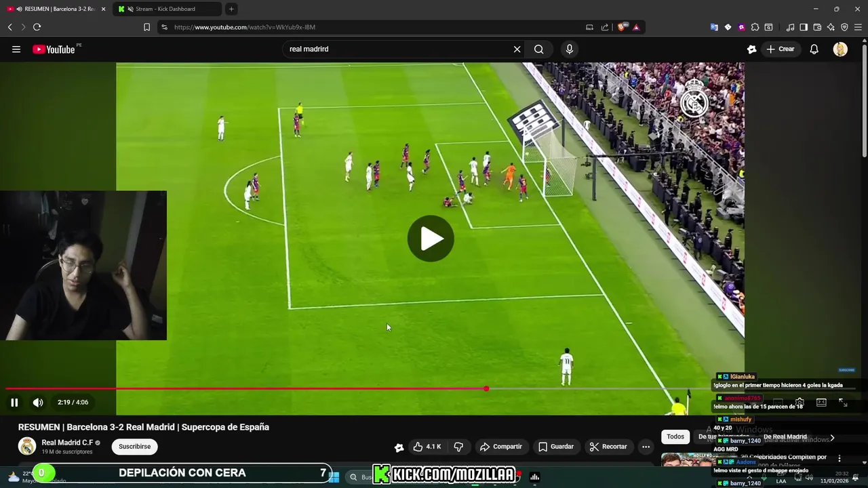Click the Crear create button
The image size is (868, 488).
click(x=781, y=49)
